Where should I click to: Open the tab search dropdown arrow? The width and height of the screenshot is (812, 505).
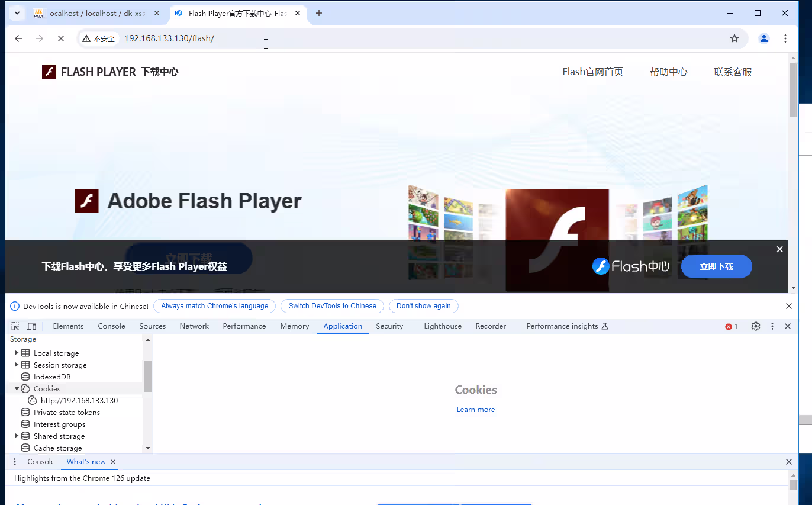tap(17, 13)
